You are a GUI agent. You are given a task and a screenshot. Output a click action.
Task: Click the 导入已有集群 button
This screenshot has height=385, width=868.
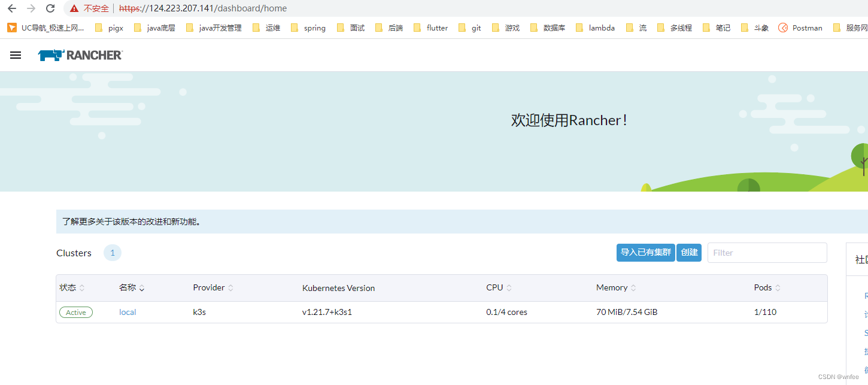pos(646,253)
